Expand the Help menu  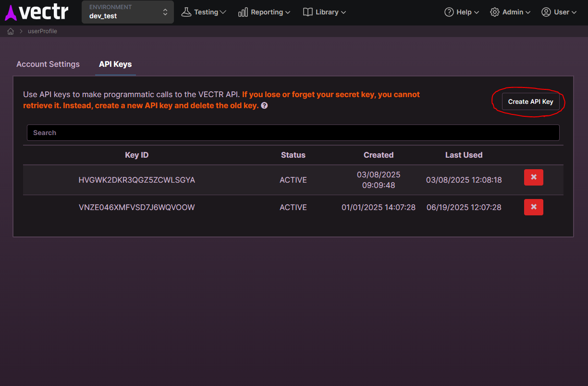pyautogui.click(x=461, y=12)
